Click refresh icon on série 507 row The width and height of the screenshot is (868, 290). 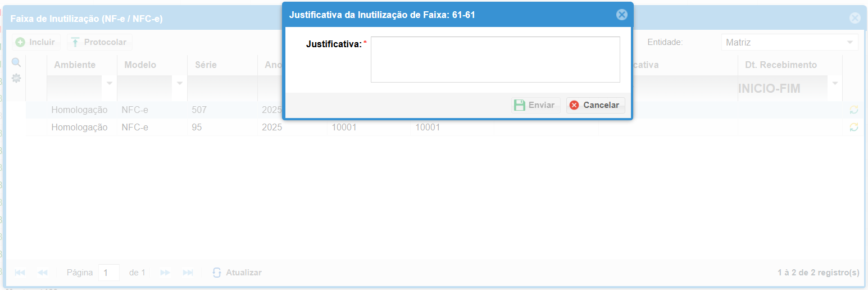[854, 110]
